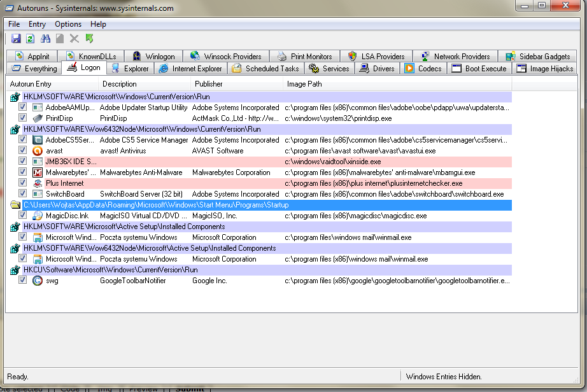587x392 pixels.
Task: Open the Help menu
Action: (98, 24)
